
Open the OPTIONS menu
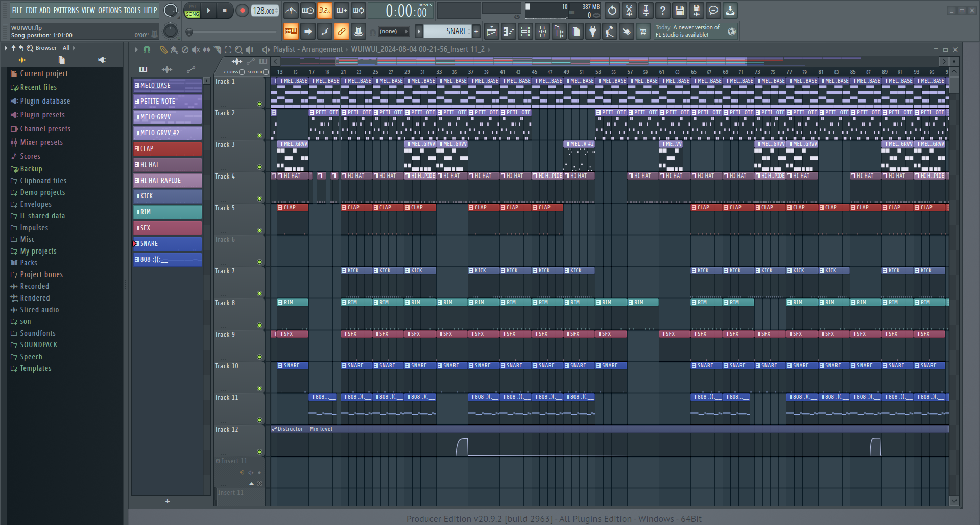point(110,10)
